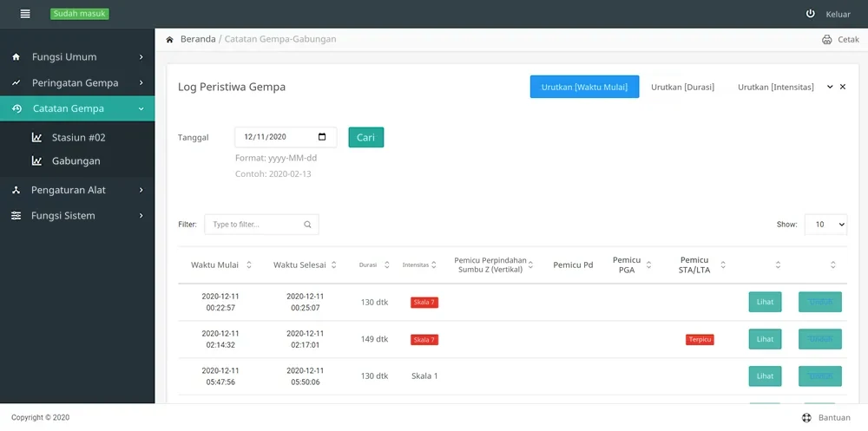Sort by Waktu Mulai column arrows

[x=249, y=265]
